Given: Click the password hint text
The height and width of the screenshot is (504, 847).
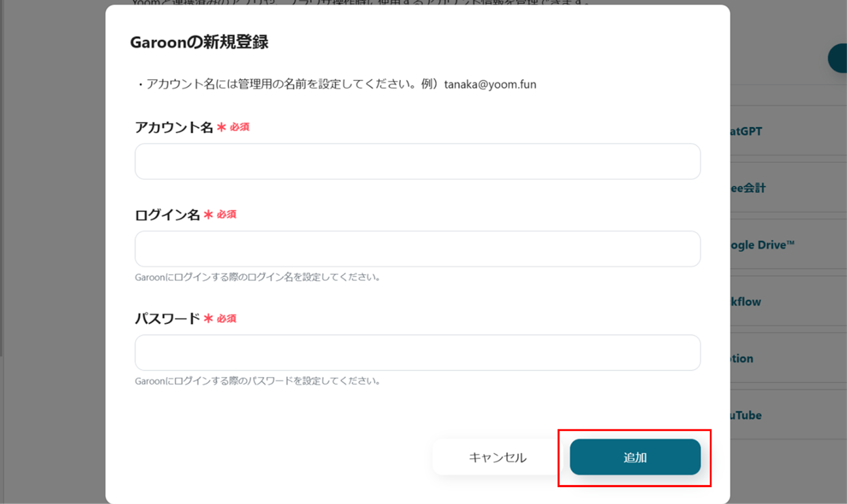Looking at the screenshot, I should [258, 381].
